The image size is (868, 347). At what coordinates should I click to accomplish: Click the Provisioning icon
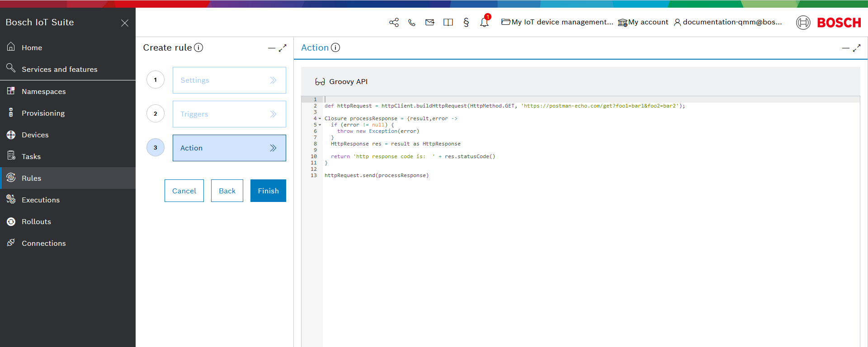click(11, 113)
